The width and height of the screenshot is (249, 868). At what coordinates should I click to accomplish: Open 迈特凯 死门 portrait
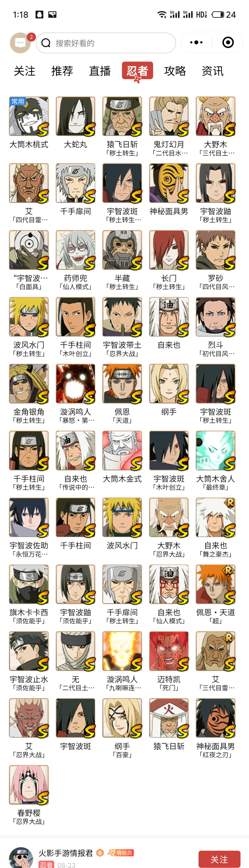click(169, 651)
